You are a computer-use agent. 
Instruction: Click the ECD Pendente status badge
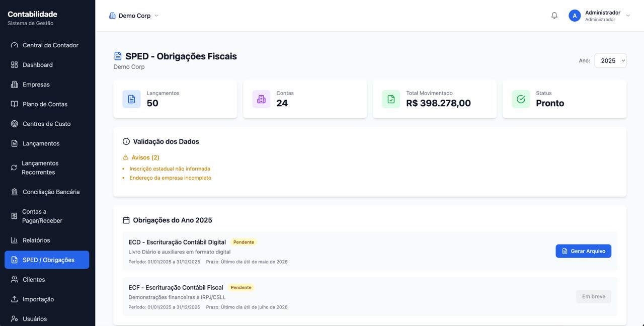244,242
